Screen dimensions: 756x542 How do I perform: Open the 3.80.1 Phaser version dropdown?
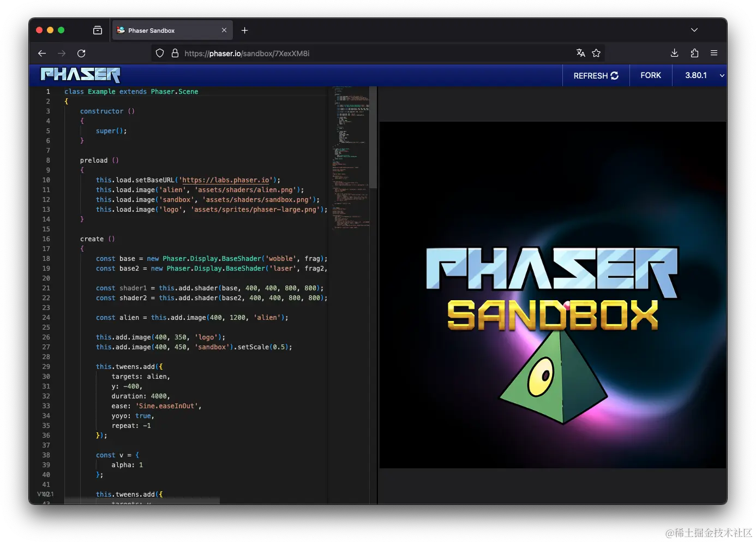tap(700, 75)
